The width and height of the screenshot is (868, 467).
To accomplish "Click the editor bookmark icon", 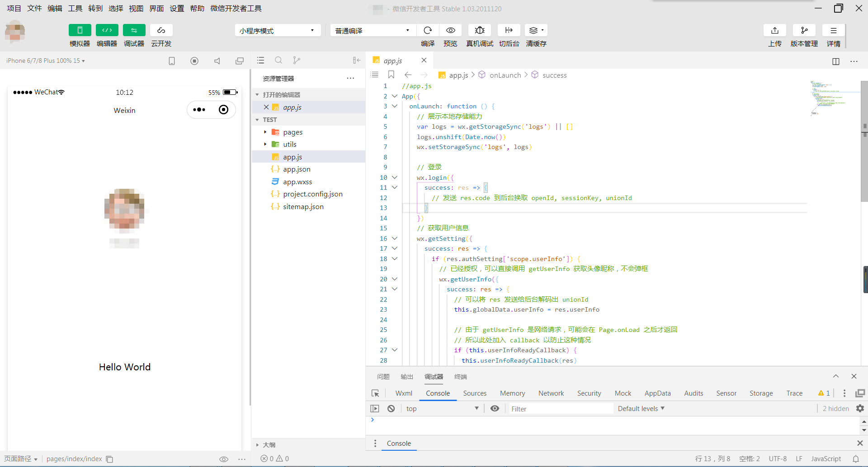I will (x=392, y=75).
